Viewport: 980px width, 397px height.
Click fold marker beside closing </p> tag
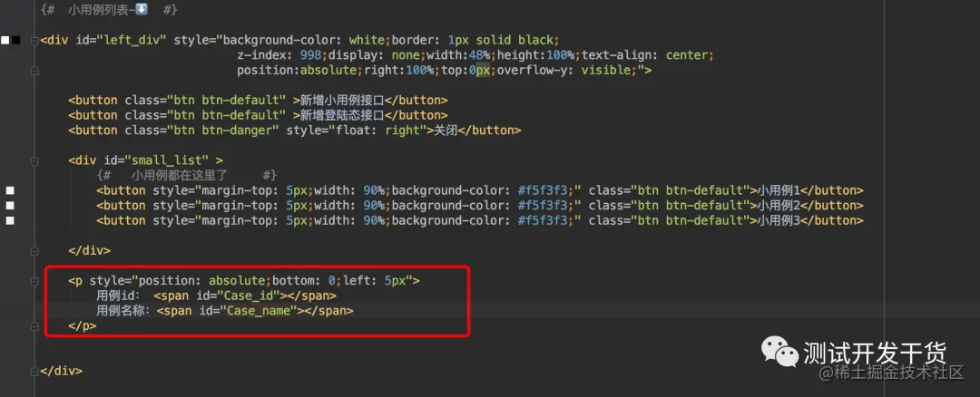pos(34,325)
